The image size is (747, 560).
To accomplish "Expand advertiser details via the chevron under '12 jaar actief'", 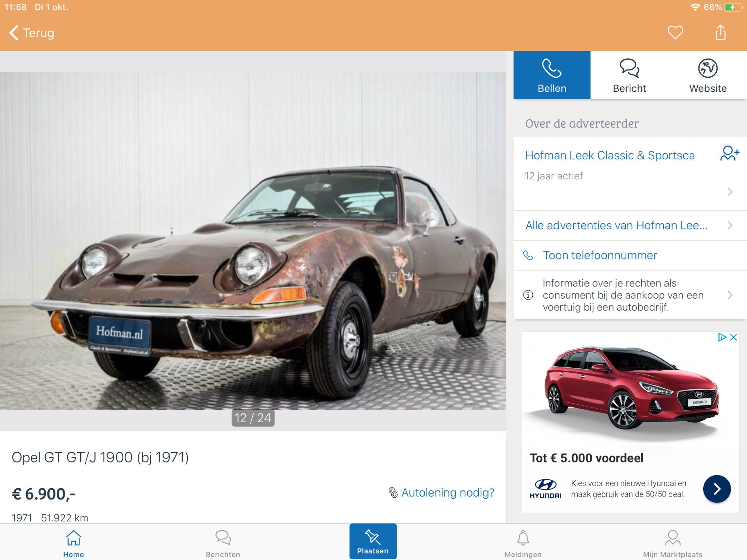I will point(730,192).
